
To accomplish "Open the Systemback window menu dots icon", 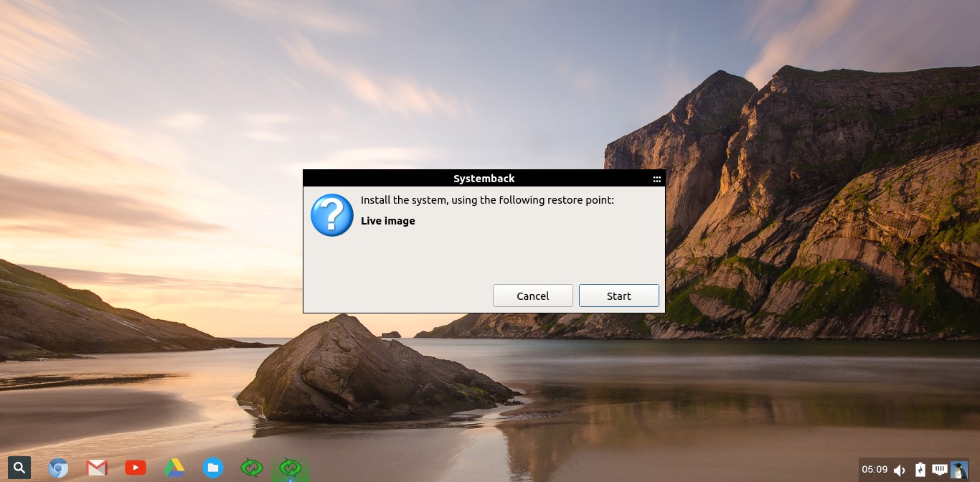I will pos(656,179).
